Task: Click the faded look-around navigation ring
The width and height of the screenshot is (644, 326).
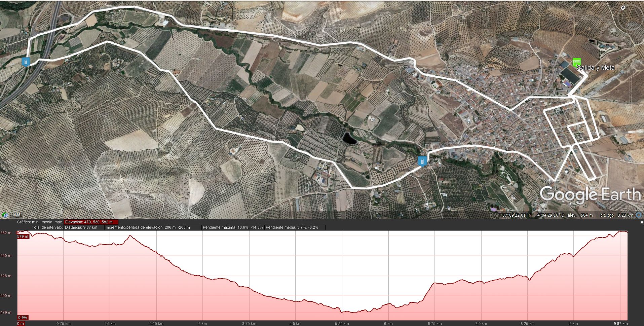Action: coord(629,19)
